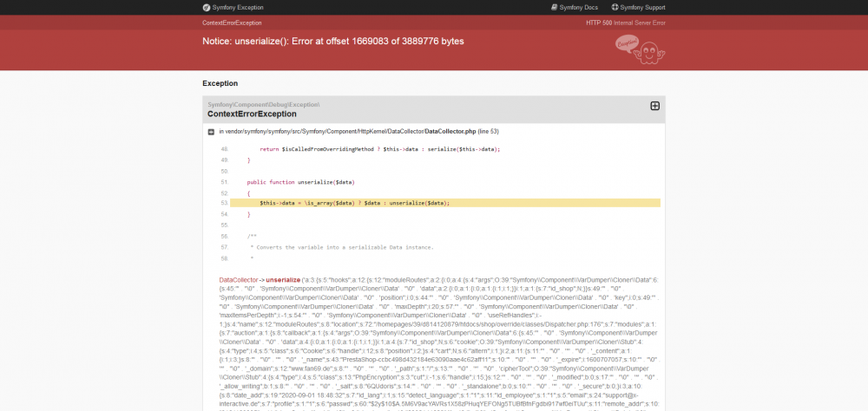Click the unserialize() error notice title
The height and width of the screenshot is (411, 868).
click(333, 42)
